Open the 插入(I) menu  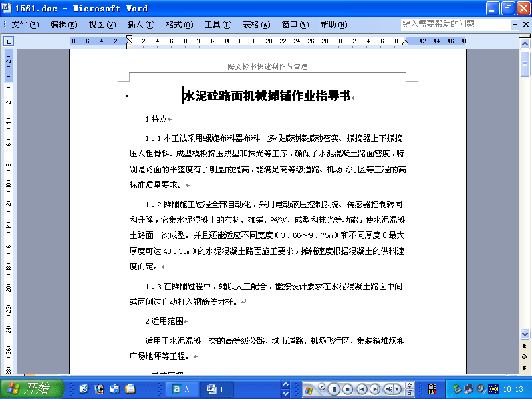[x=141, y=25]
